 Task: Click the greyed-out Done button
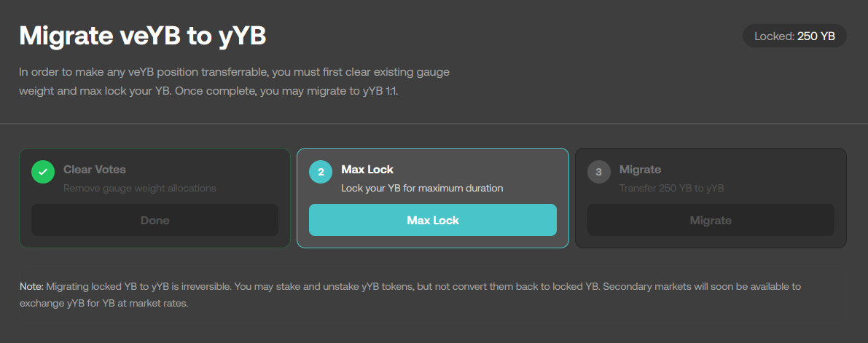pos(155,220)
